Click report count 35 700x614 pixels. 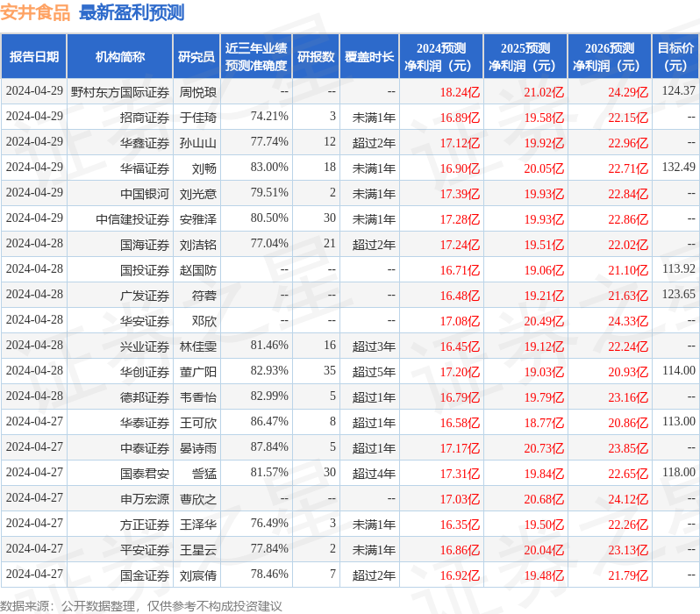(330, 371)
